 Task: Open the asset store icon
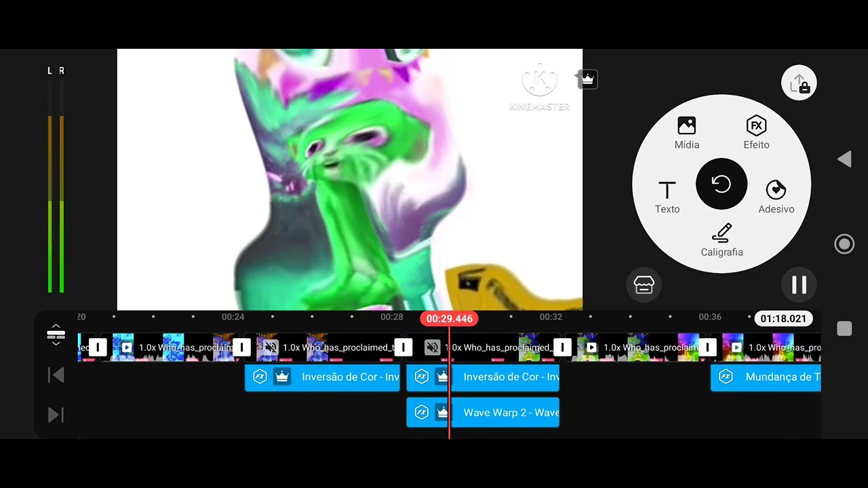point(644,285)
